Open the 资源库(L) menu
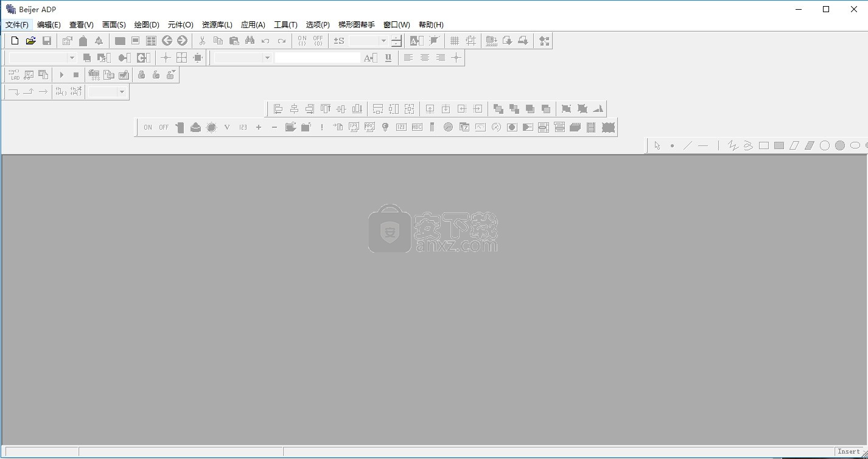Image resolution: width=868 pixels, height=459 pixels. tap(217, 25)
